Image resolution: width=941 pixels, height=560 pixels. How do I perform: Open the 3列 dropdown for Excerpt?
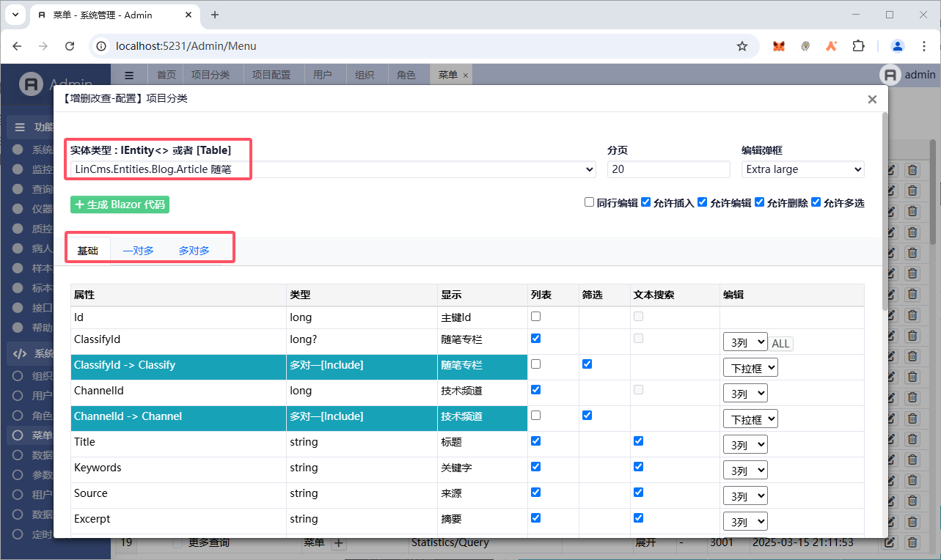coord(745,521)
